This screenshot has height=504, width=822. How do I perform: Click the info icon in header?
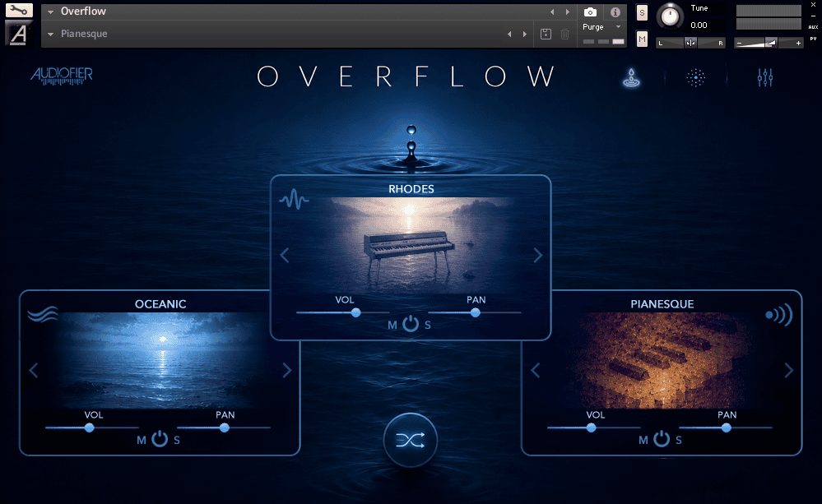(615, 12)
